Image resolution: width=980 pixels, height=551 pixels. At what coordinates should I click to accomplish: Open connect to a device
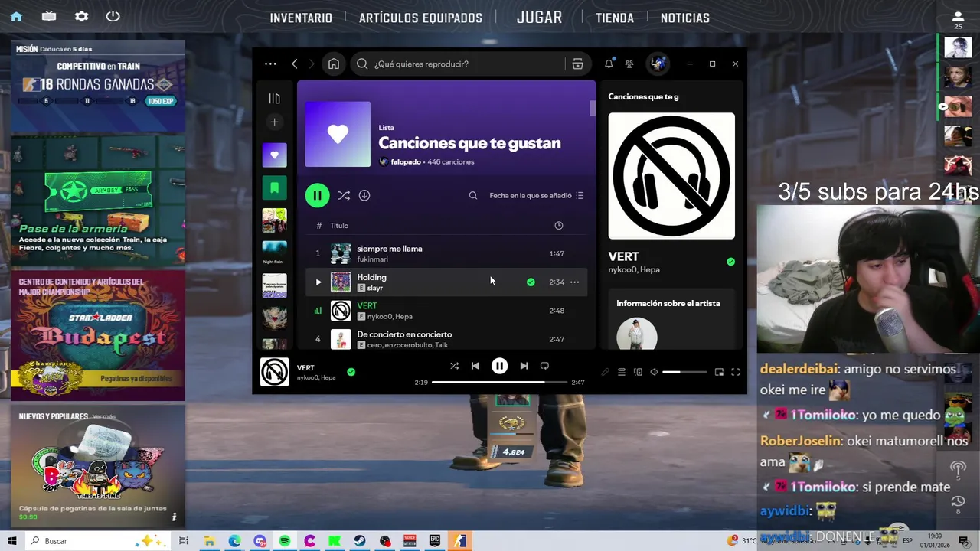[x=638, y=372]
